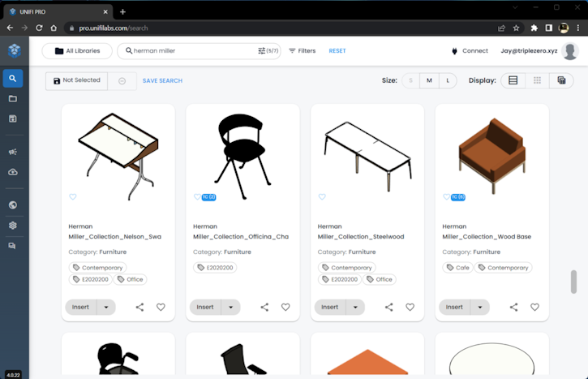588x379 pixels.
Task: Click the Connect button
Action: (x=470, y=50)
